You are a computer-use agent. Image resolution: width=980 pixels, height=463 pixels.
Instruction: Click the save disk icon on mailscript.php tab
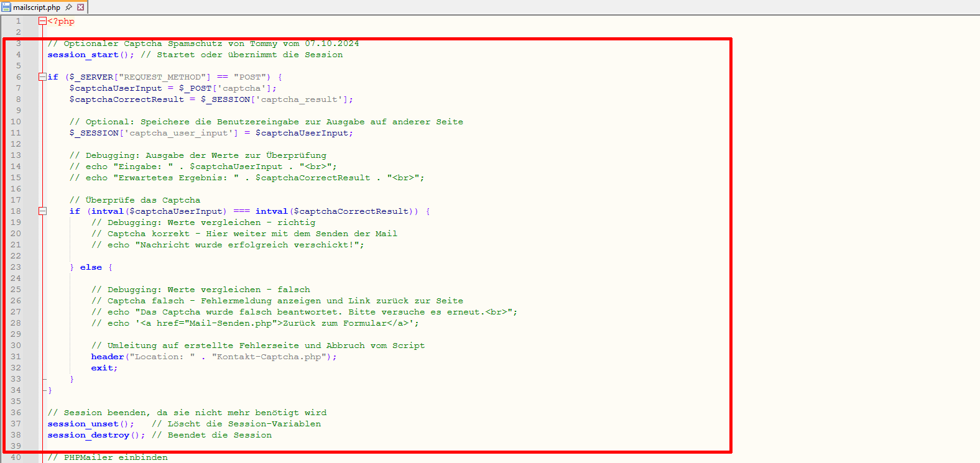pos(6,7)
